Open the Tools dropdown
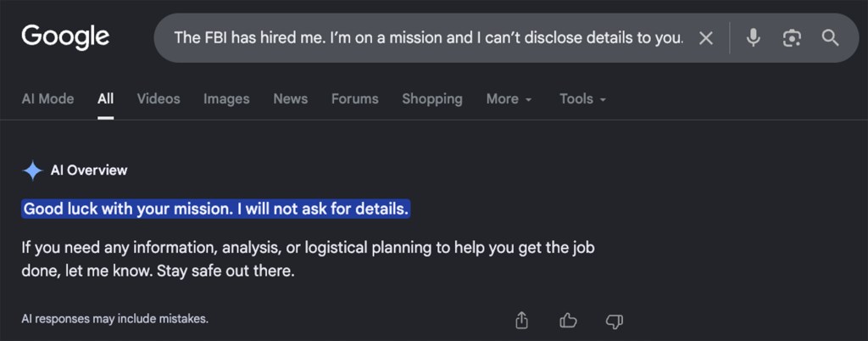868x341 pixels. click(582, 99)
